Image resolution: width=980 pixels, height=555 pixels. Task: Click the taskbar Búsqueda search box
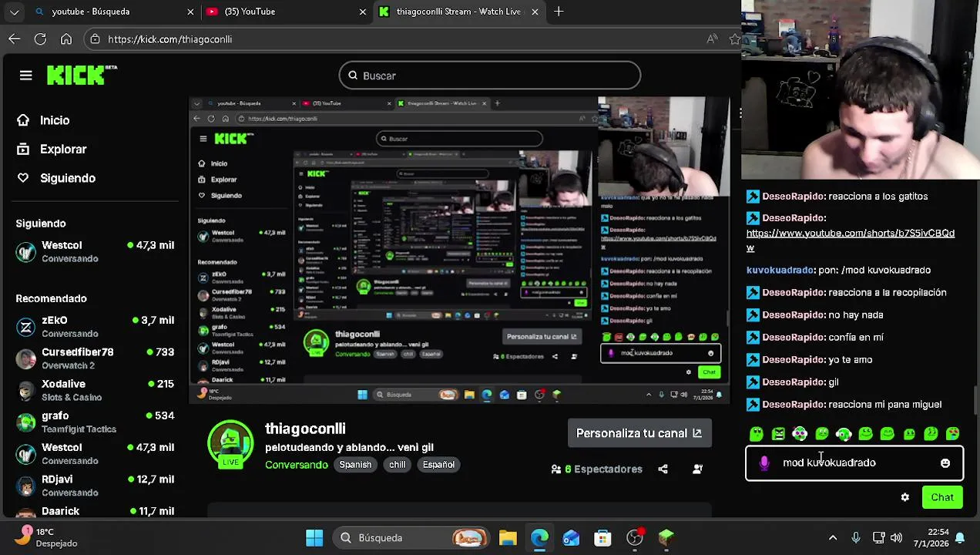pyautogui.click(x=412, y=537)
